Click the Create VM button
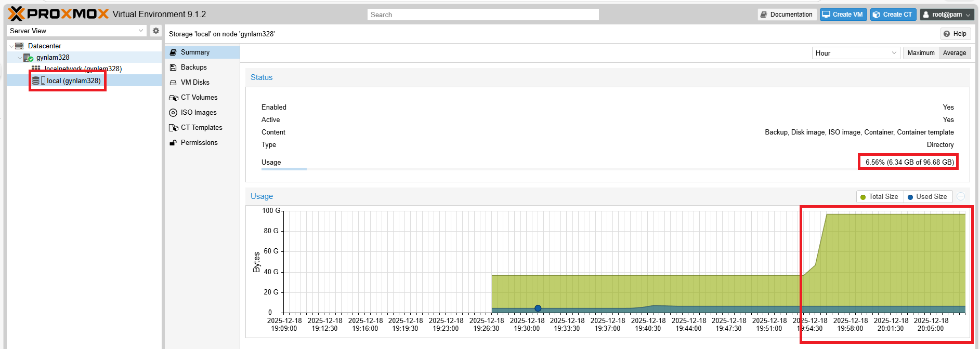This screenshot has height=349, width=980. [x=843, y=15]
